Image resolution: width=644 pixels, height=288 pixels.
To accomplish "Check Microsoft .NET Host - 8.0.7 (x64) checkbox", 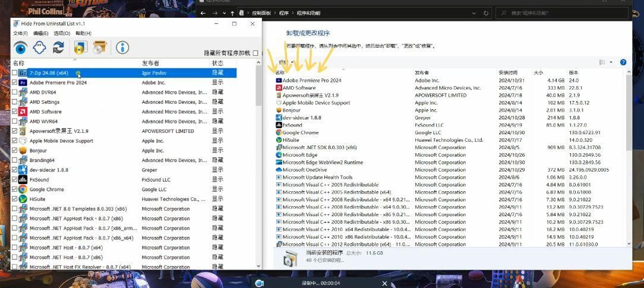I will (15, 248).
